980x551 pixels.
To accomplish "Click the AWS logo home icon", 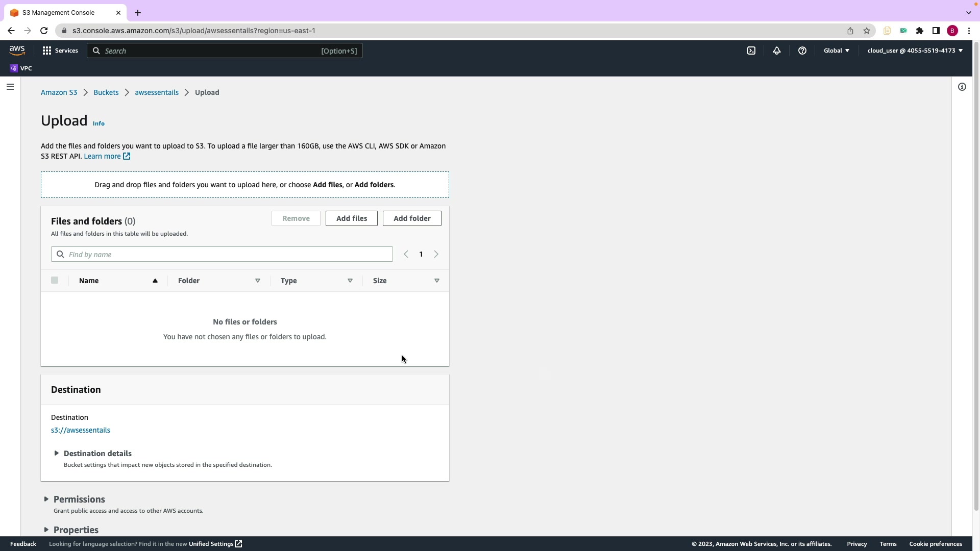I will 17,50.
